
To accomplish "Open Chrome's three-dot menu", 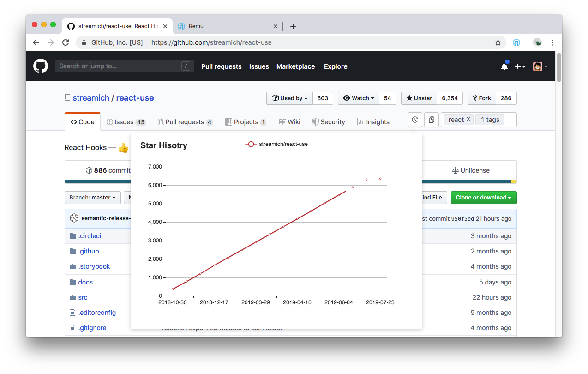I will [552, 42].
